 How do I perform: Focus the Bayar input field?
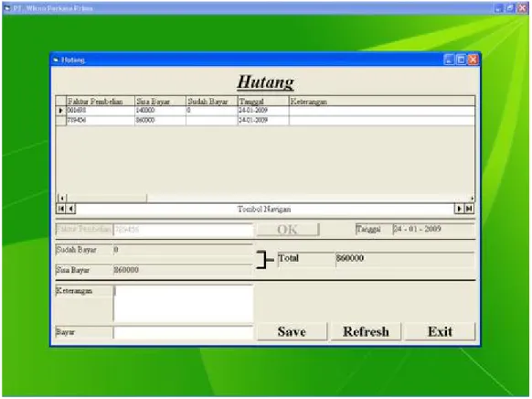183,332
